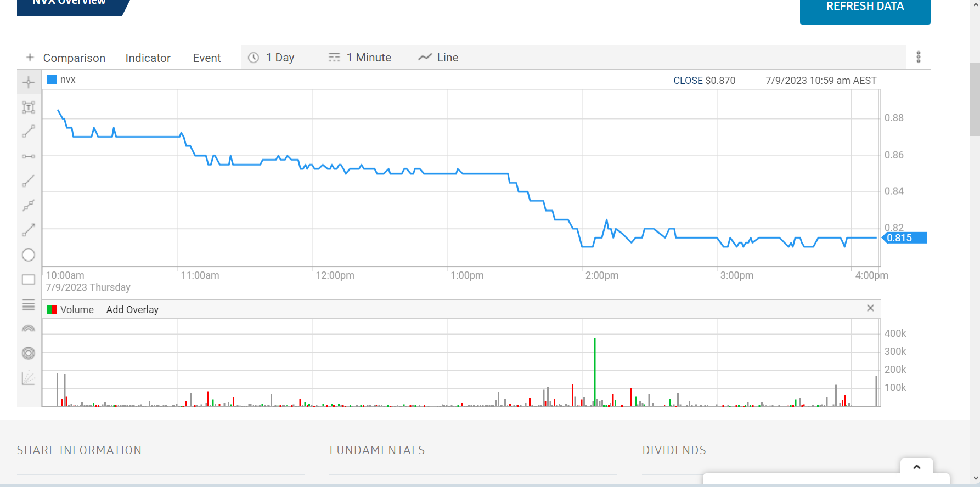Click the 0.84 price axis label
The height and width of the screenshot is (487, 980).
894,191
